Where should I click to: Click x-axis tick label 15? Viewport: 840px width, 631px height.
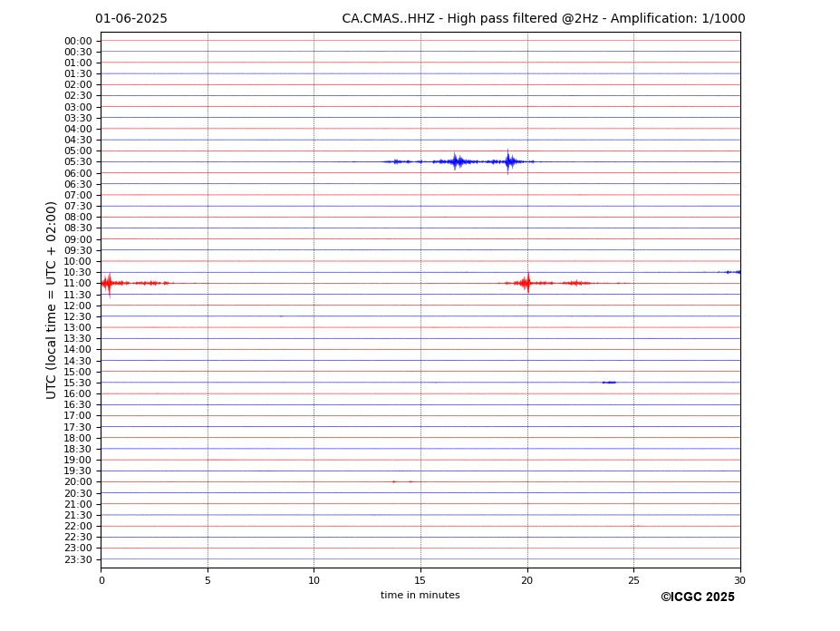click(420, 580)
